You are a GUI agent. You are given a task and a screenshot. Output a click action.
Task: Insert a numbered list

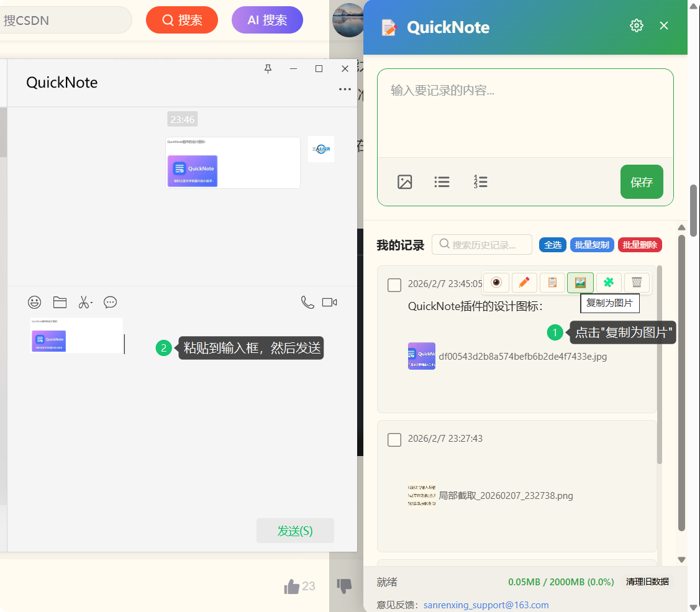(x=480, y=182)
